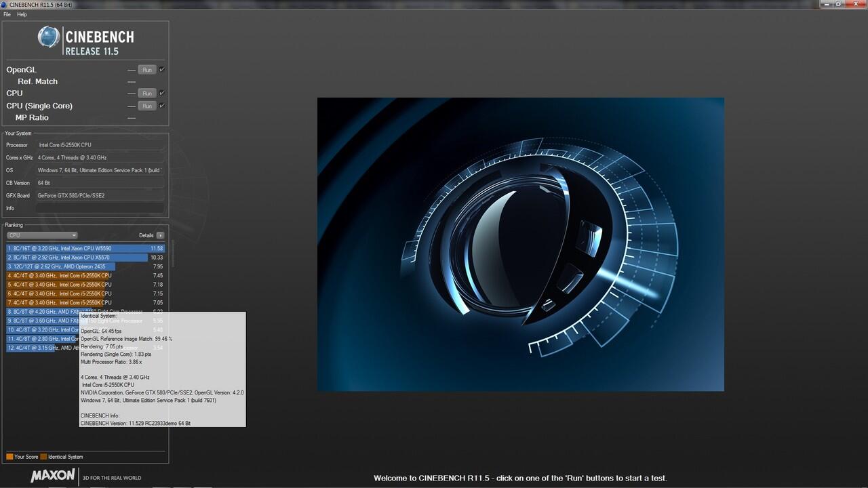This screenshot has height=488, width=868.
Task: Run the OpenGL benchmark
Action: [147, 70]
